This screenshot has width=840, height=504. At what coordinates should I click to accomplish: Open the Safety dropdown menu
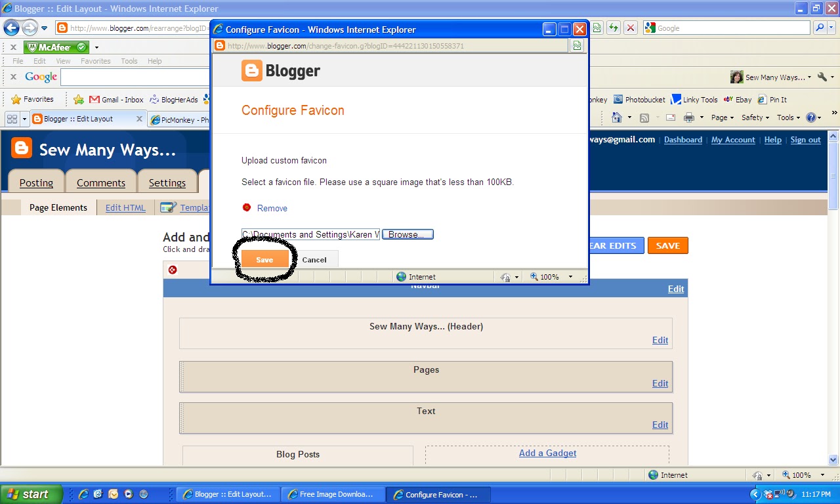click(755, 117)
